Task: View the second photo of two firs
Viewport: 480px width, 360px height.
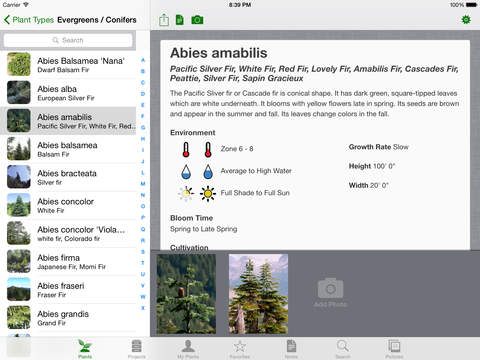Action: point(258,294)
